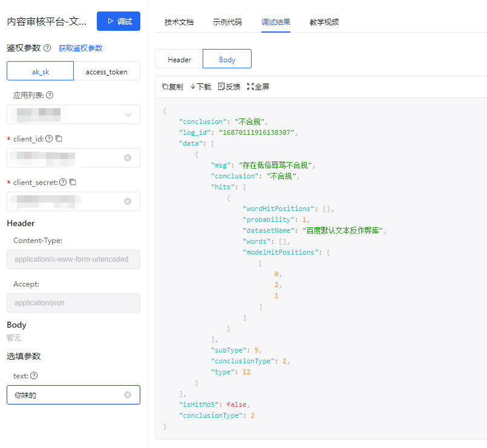Click the 内容审核平台 page title

pos(47,21)
